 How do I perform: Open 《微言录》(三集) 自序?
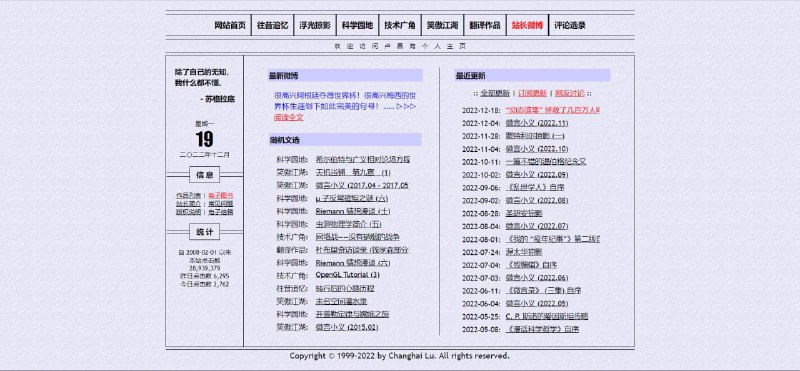point(543,290)
